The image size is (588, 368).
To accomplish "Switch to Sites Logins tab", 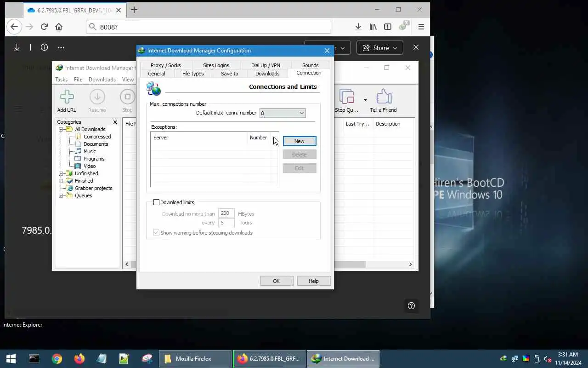I will pos(216,65).
